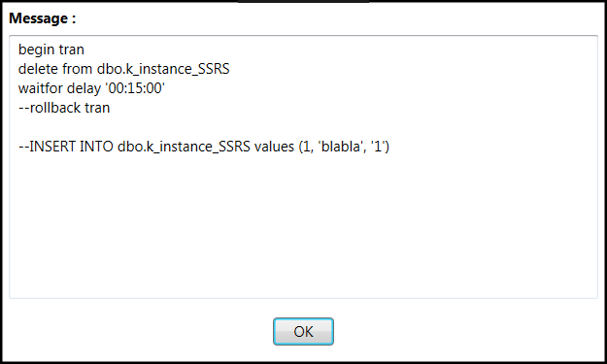Click the 'Message :' label
The height and width of the screenshot is (364, 607).
click(x=42, y=18)
